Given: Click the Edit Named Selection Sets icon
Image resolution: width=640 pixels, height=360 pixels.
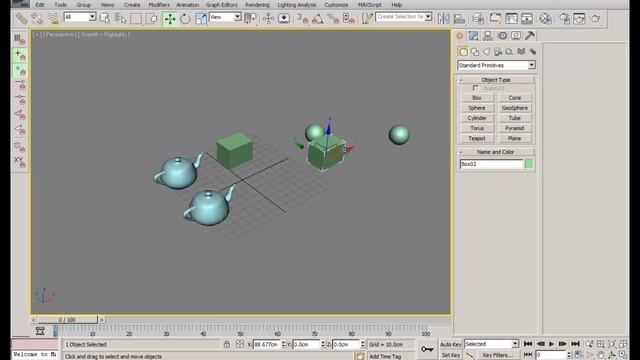Looking at the screenshot, I should tap(367, 18).
